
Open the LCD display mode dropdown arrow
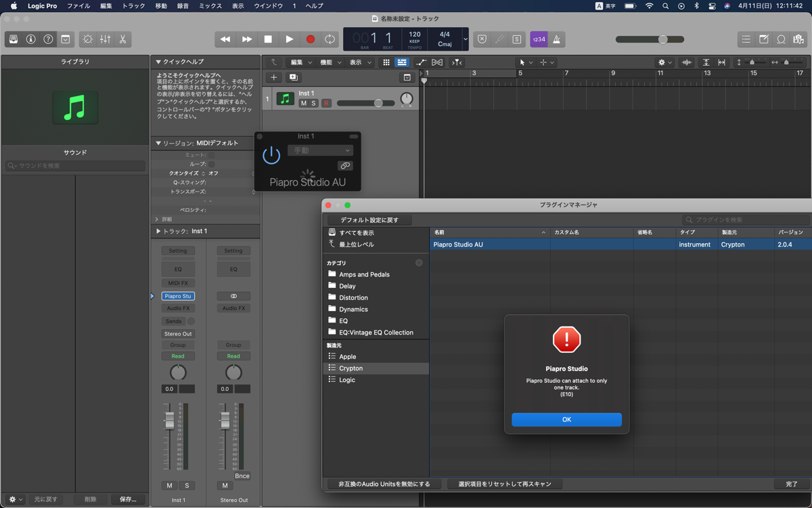click(x=465, y=39)
